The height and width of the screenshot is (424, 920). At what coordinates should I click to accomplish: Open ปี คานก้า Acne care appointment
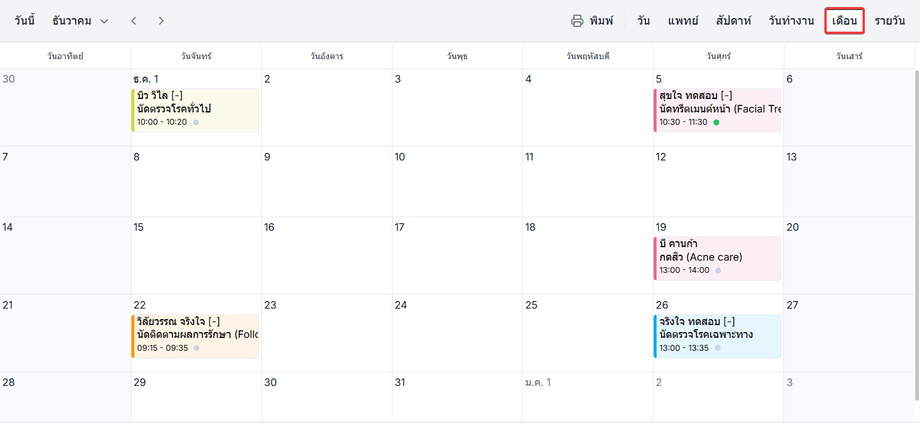717,256
